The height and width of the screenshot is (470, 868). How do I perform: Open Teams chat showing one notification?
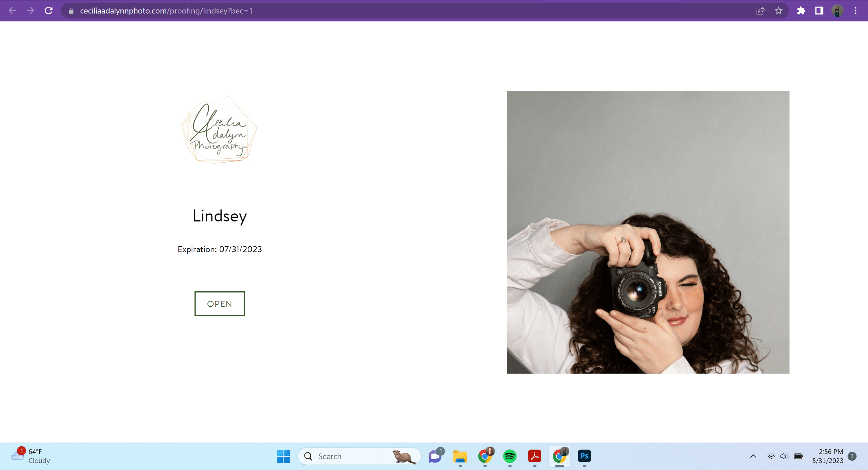click(434, 456)
